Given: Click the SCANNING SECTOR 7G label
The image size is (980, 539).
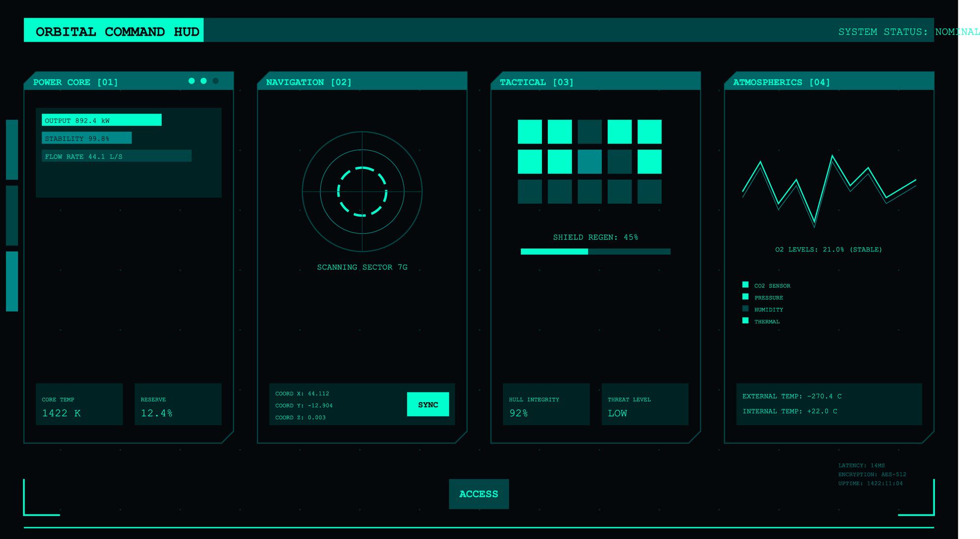Looking at the screenshot, I should (362, 267).
